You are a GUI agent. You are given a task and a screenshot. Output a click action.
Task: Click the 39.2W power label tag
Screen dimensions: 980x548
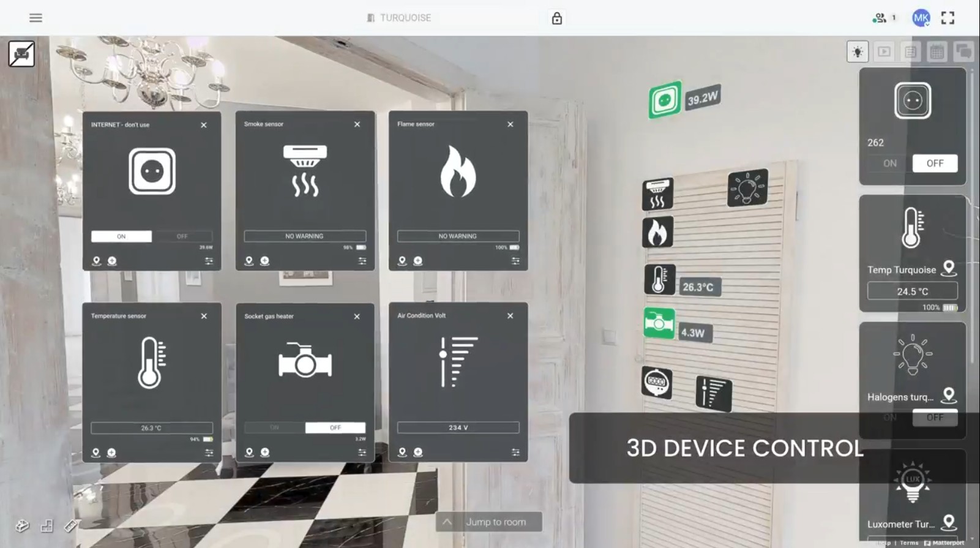tap(702, 98)
